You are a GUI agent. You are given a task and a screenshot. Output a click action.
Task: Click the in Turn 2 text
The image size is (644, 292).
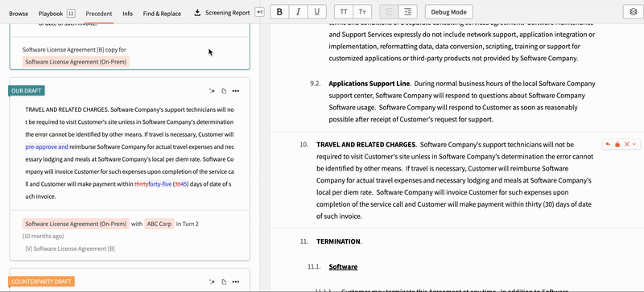(x=188, y=224)
